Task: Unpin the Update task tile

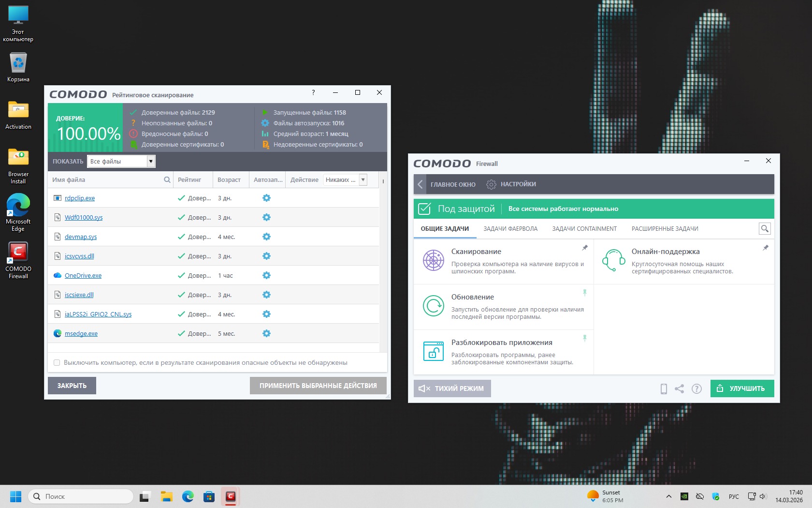Action: coord(585,293)
